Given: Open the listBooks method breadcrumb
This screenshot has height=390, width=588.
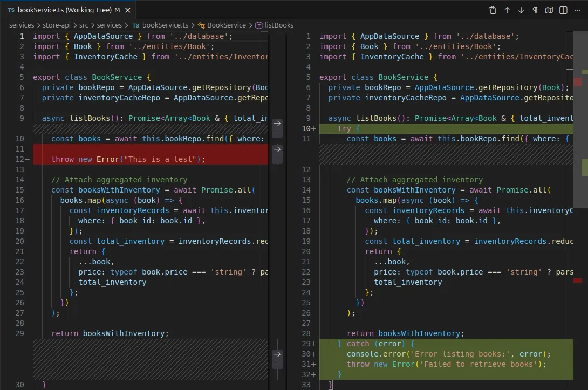Looking at the screenshot, I should (279, 25).
